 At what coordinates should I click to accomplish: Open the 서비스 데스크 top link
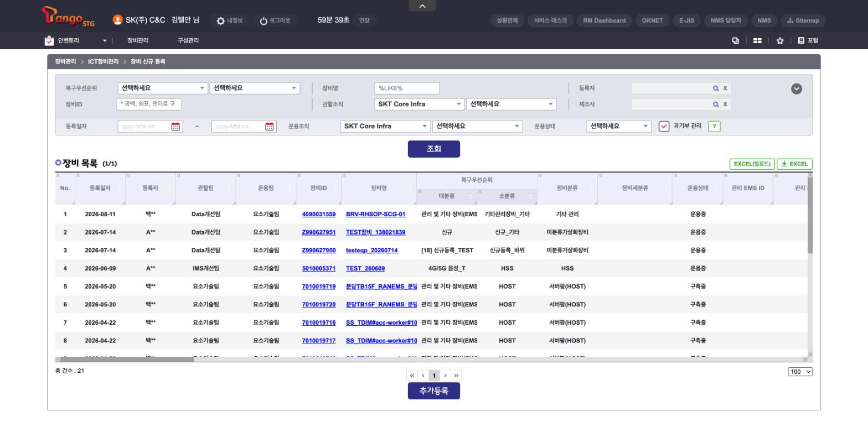[550, 20]
